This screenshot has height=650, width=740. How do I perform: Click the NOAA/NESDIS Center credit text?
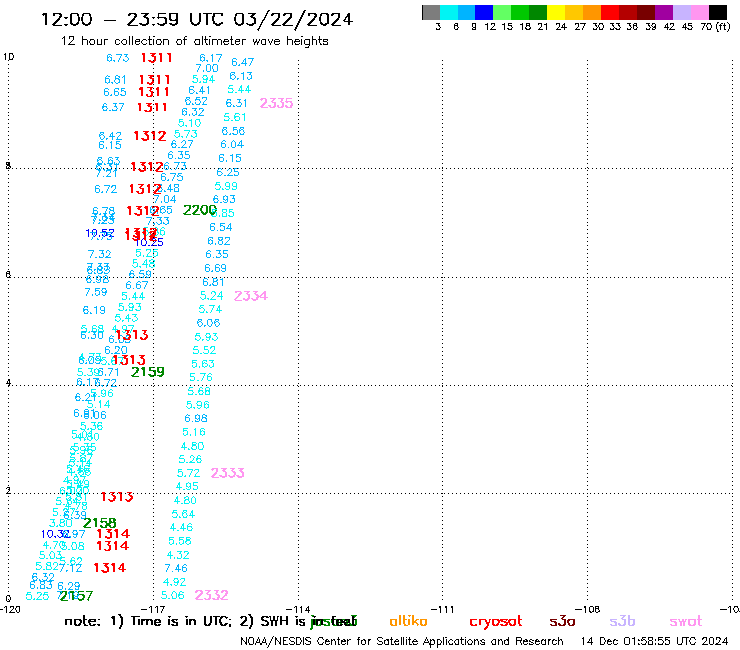(402, 642)
